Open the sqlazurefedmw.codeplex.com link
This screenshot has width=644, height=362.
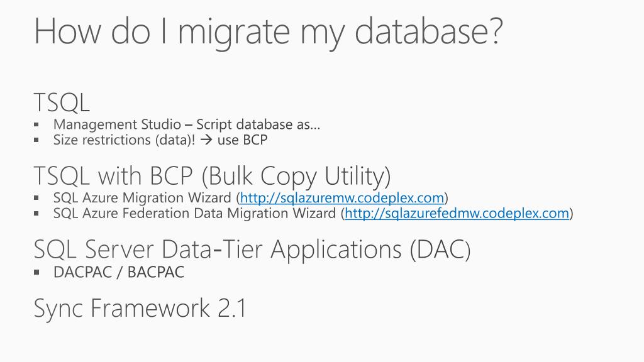(457, 214)
